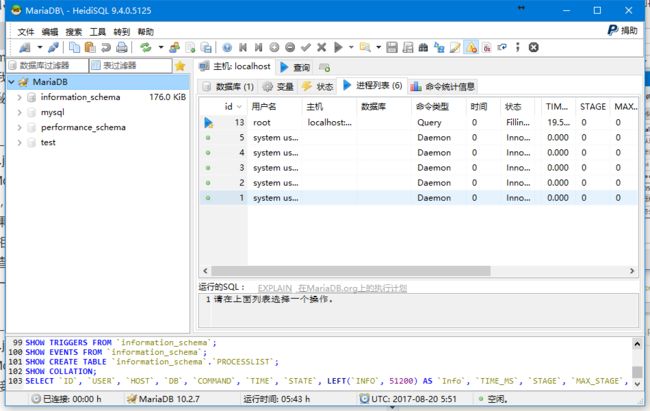Click the Copy toolbar icon
The height and width of the screenshot is (411, 650).
[x=74, y=47]
